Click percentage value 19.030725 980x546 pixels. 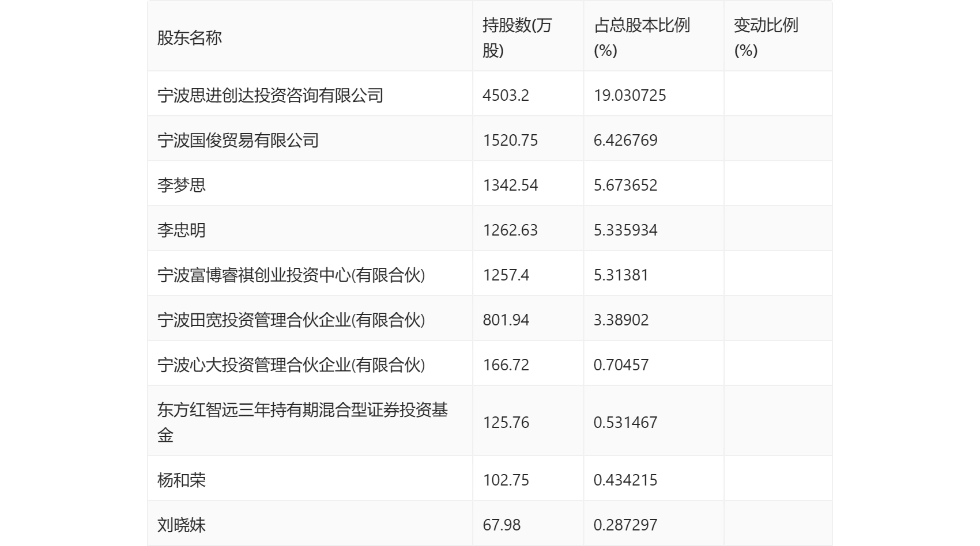630,95
